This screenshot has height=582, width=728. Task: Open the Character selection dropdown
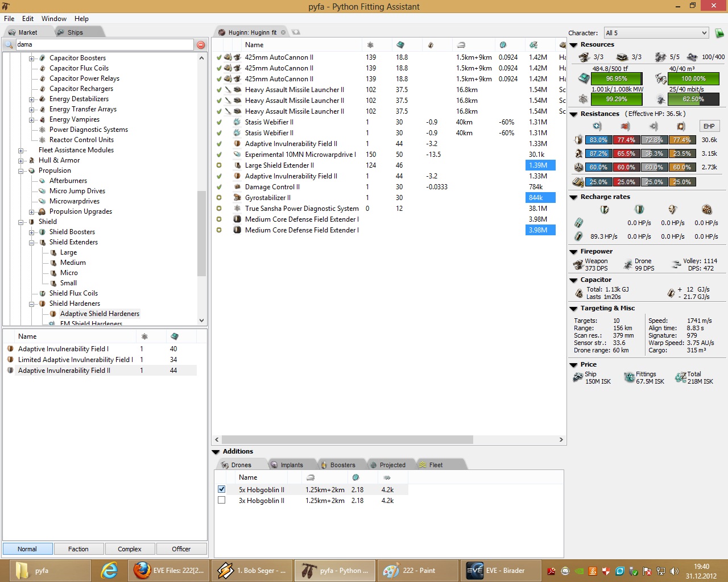(x=656, y=33)
